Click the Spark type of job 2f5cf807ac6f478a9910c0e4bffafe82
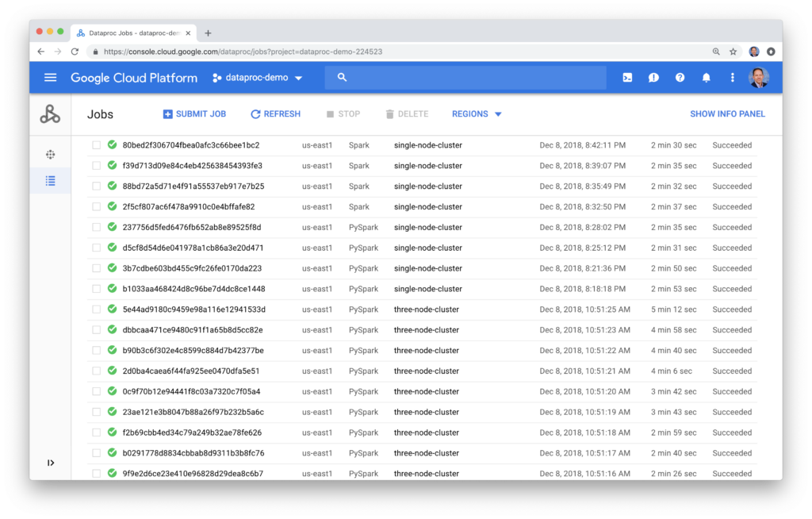 pos(359,207)
